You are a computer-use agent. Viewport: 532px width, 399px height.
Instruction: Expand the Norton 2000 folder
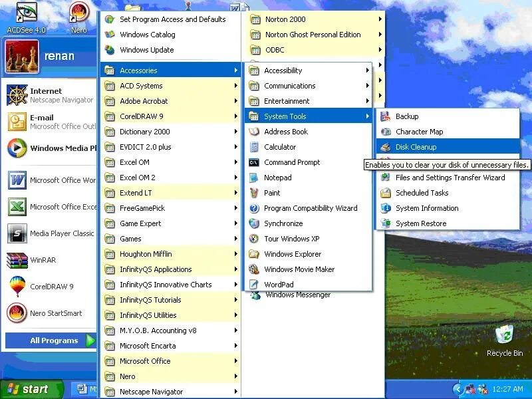315,19
